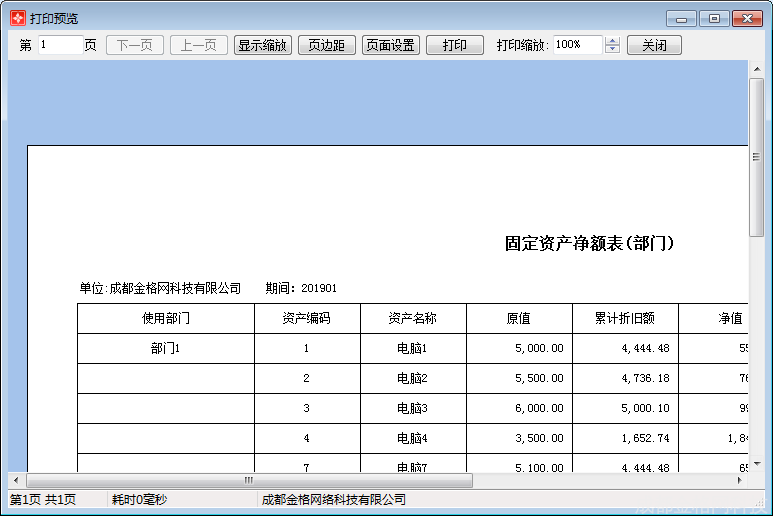The width and height of the screenshot is (773, 516).
Task: Focus the page number input field
Action: pos(60,45)
